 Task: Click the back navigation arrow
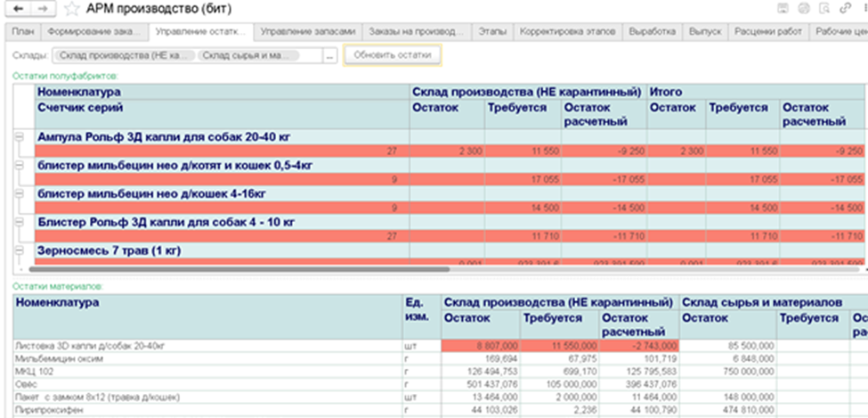point(17,9)
